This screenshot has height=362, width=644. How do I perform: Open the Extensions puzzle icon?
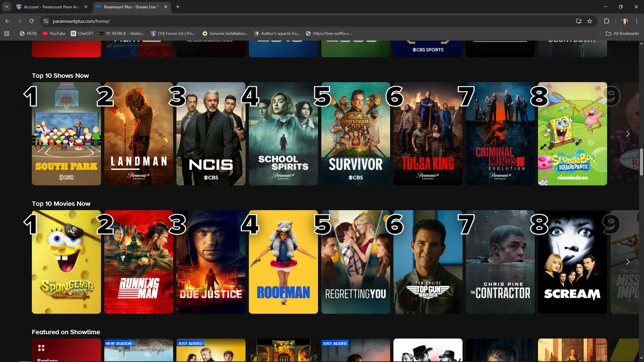[x=606, y=21]
